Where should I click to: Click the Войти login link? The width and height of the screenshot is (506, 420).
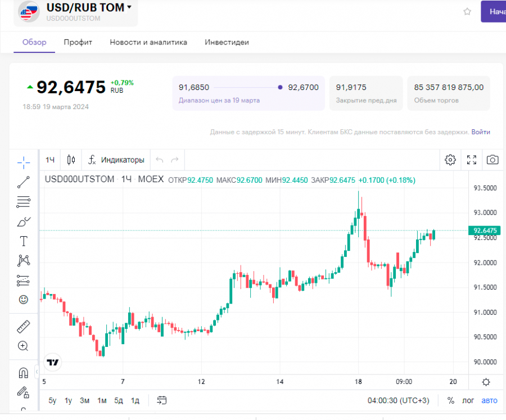coord(481,132)
